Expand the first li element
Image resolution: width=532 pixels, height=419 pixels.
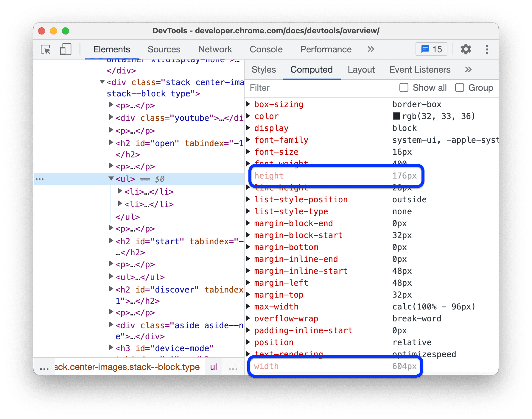click(120, 192)
